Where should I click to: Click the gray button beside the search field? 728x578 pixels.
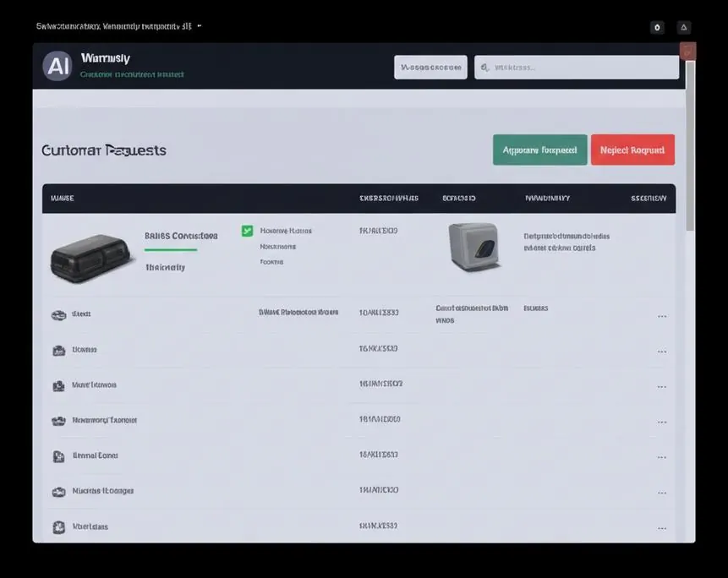tap(431, 68)
